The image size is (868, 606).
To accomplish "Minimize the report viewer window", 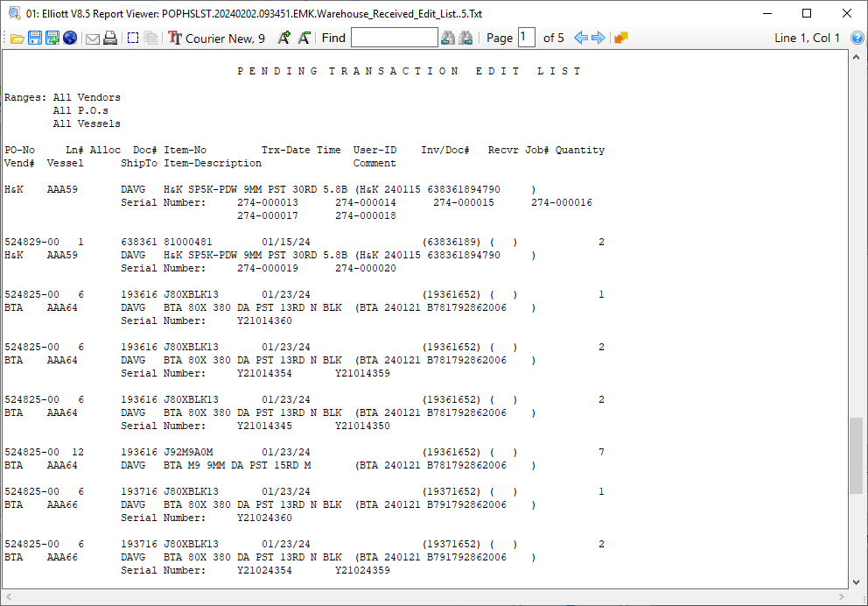I will tap(767, 13).
